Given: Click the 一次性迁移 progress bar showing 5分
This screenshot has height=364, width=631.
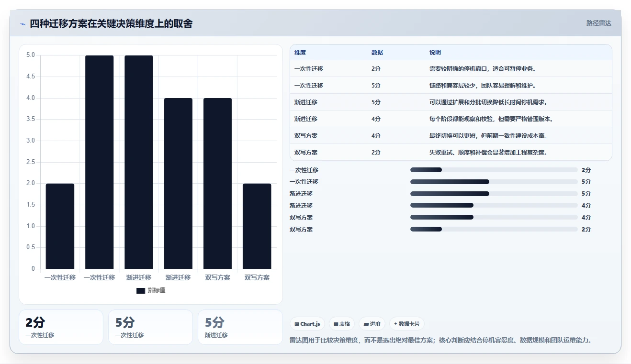Looking at the screenshot, I should pyautogui.click(x=494, y=182).
